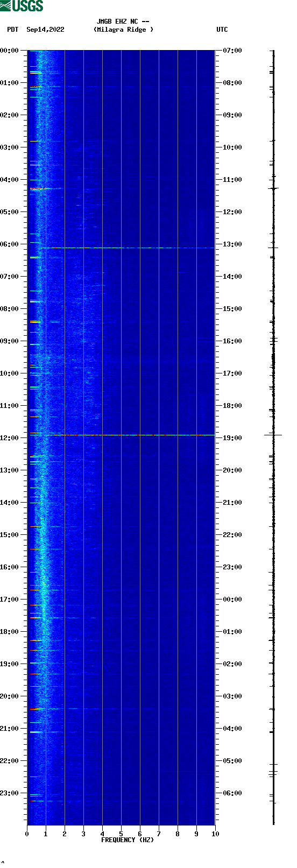Click the 'Sep14,2022' date label
297x868 pixels.
[x=45, y=30]
